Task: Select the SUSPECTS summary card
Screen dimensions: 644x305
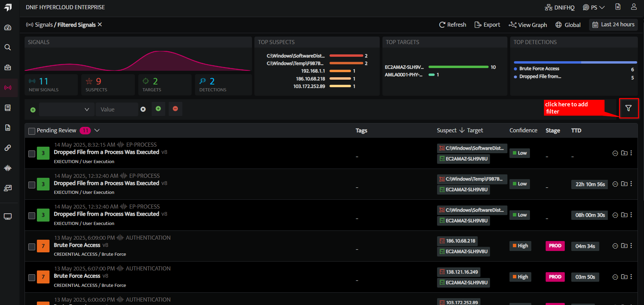Action: click(x=108, y=84)
